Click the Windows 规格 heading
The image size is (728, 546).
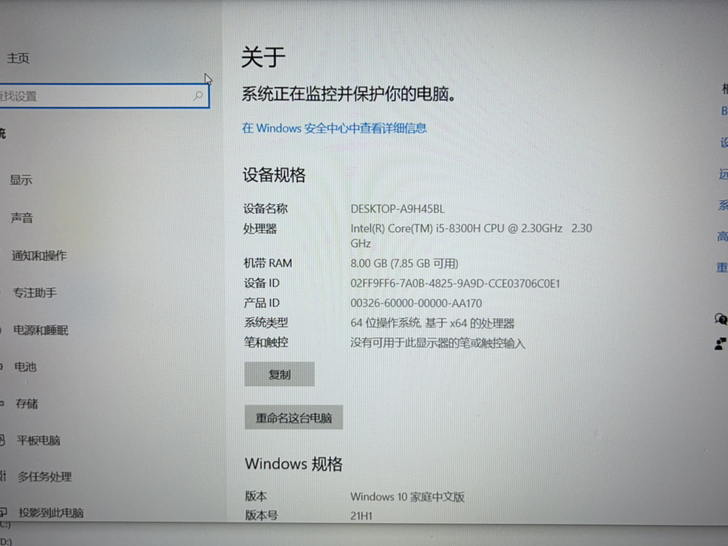[x=293, y=464]
